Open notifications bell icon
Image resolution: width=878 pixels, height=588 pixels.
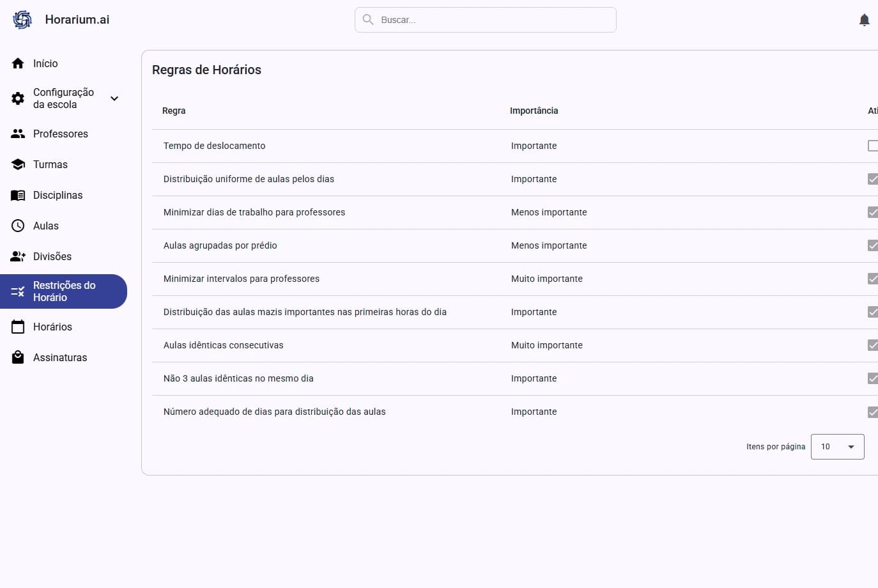[x=864, y=20]
